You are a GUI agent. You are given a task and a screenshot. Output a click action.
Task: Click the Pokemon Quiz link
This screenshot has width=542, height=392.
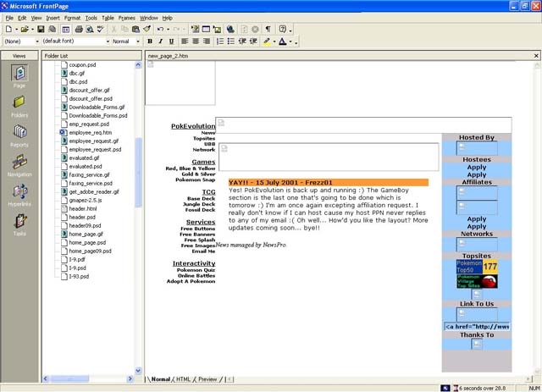click(x=196, y=270)
